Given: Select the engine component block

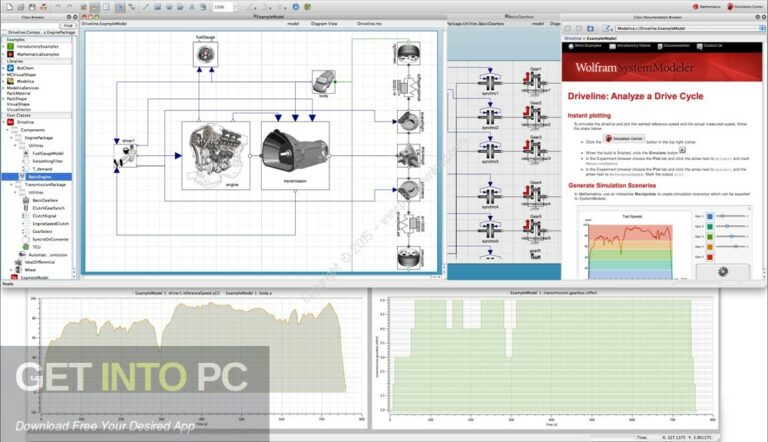Looking at the screenshot, I should (216, 155).
